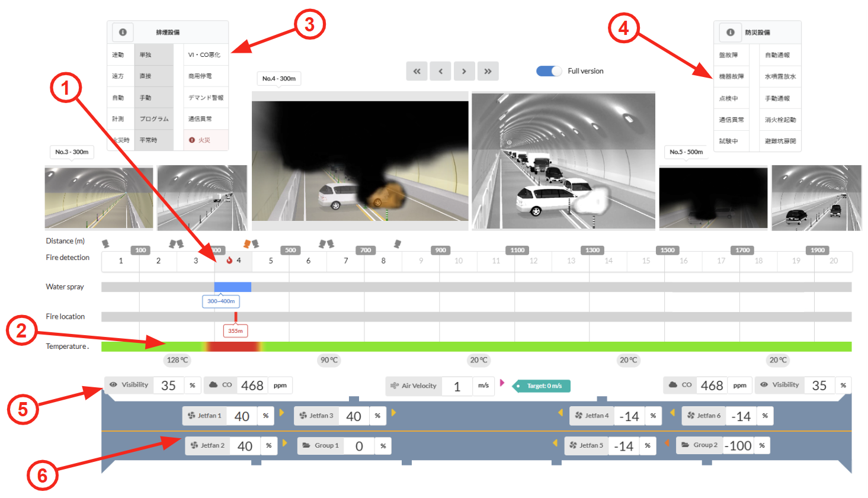The width and height of the screenshot is (868, 498).
Task: Click the right CO cloud icon
Action: (x=673, y=385)
